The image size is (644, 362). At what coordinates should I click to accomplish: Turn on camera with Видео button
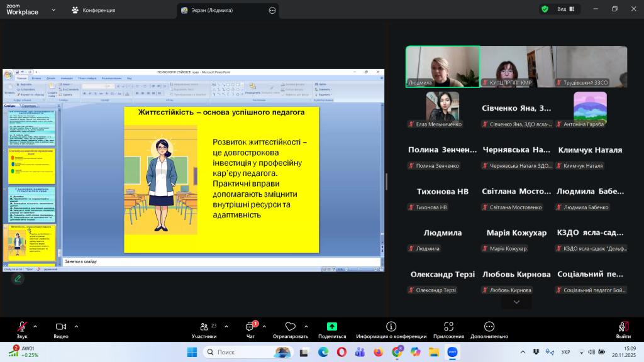point(61,327)
